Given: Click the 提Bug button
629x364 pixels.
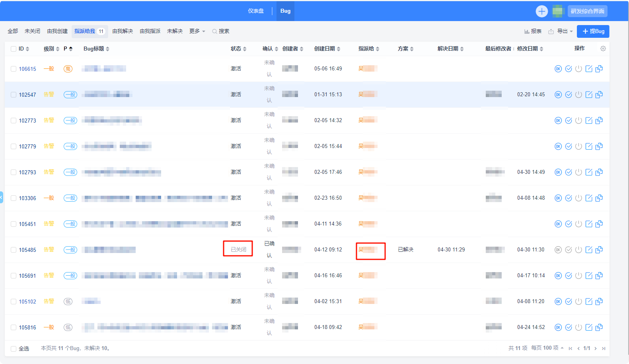Looking at the screenshot, I should pos(593,31).
